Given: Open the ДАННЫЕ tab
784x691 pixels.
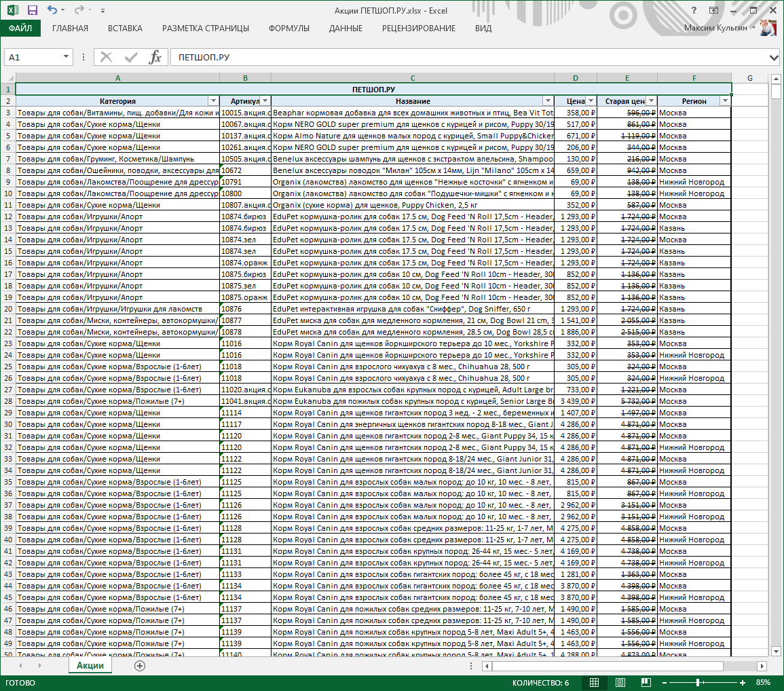Looking at the screenshot, I should tap(346, 29).
